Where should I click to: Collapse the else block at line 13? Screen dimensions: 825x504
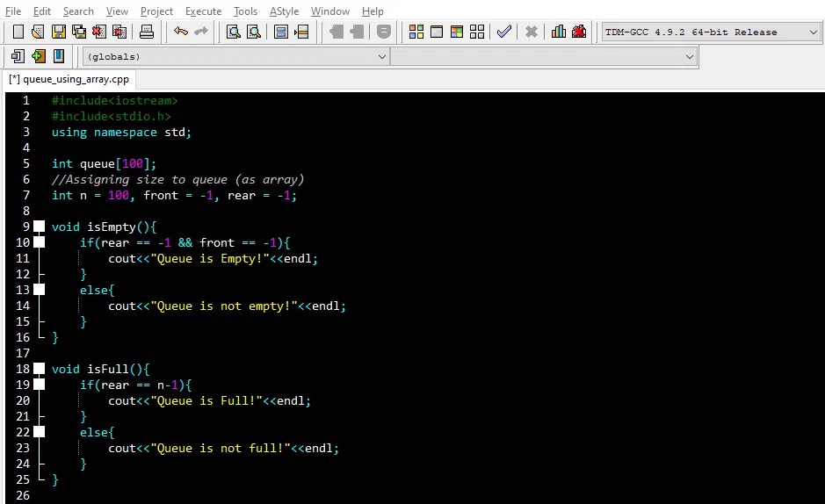39,290
